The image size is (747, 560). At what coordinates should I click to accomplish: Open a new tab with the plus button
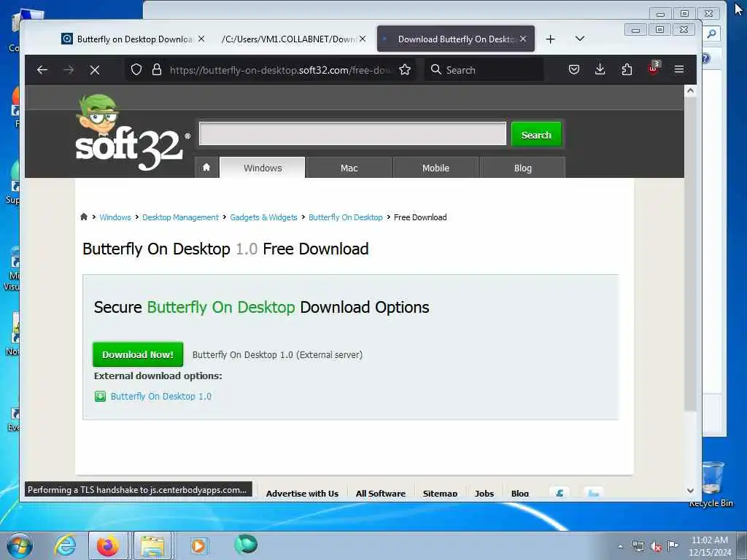click(550, 39)
